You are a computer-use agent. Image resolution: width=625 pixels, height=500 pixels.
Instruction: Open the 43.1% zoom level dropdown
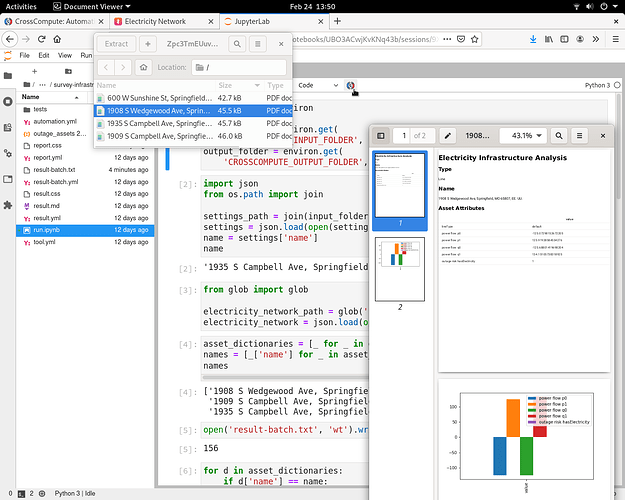point(523,136)
